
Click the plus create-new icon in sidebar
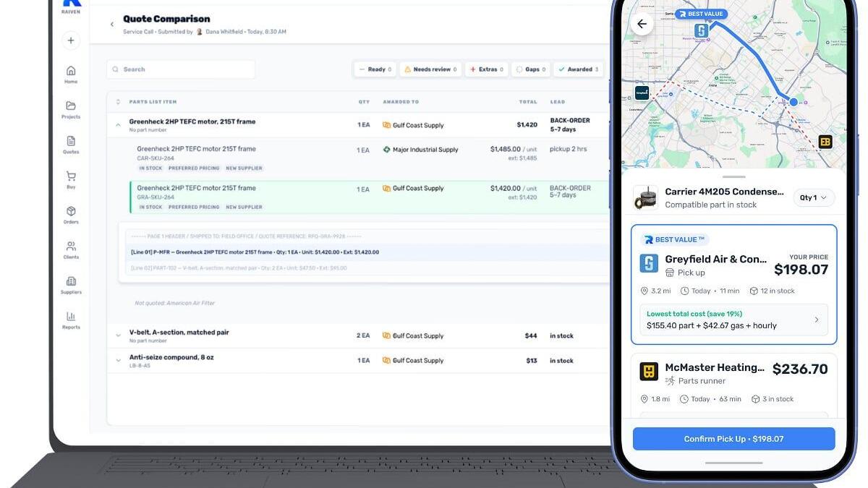[71, 40]
